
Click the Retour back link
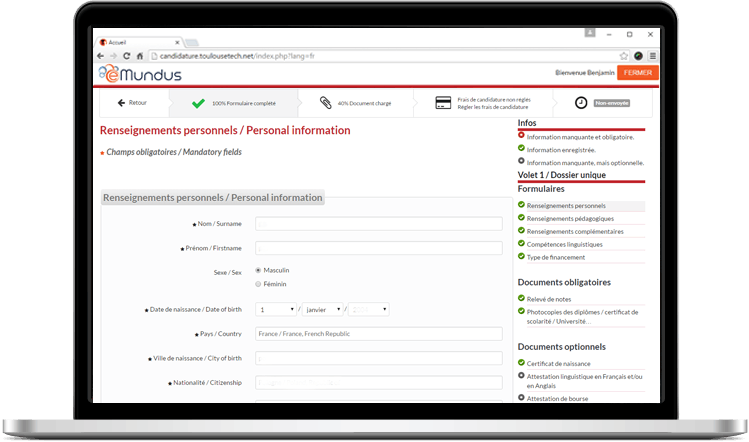click(132, 103)
